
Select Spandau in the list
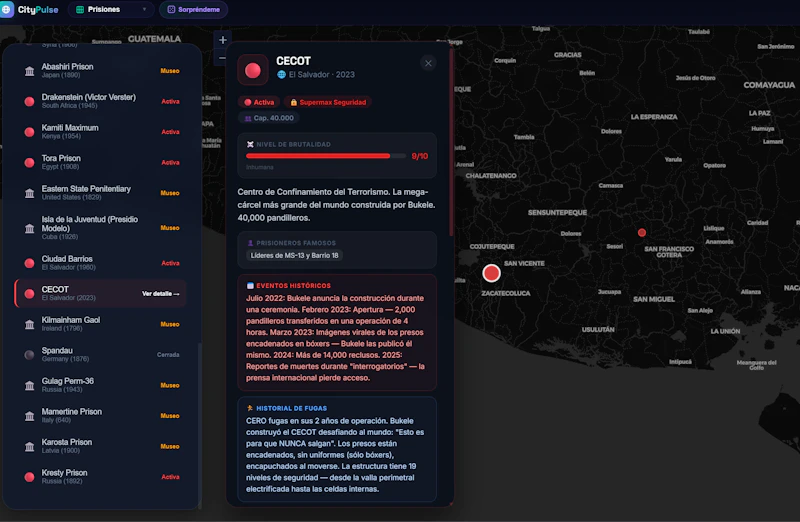101,355
